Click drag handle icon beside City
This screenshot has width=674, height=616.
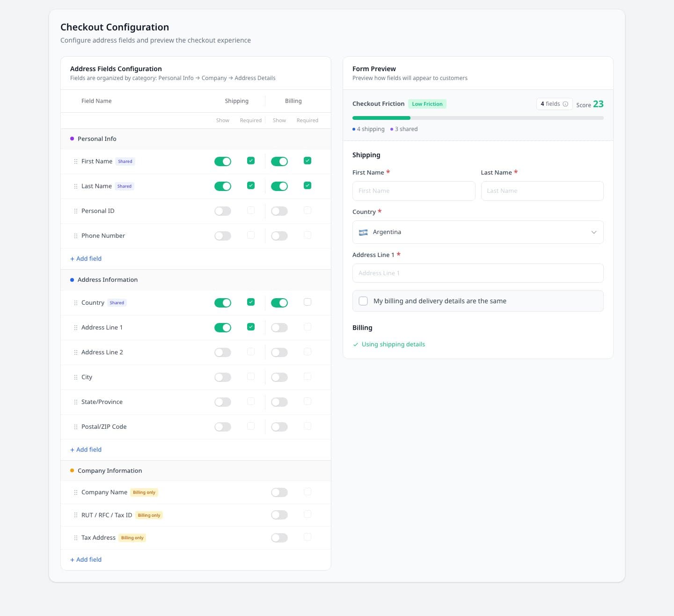pyautogui.click(x=76, y=377)
